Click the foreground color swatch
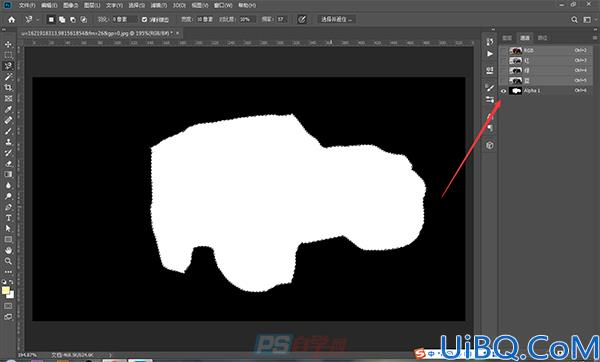The width and height of the screenshot is (600, 362). 5,290
